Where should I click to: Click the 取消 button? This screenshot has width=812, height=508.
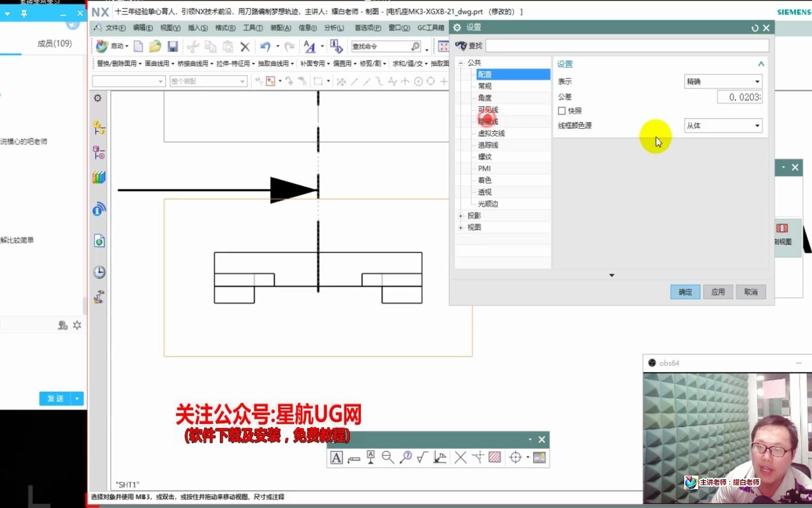click(x=751, y=292)
